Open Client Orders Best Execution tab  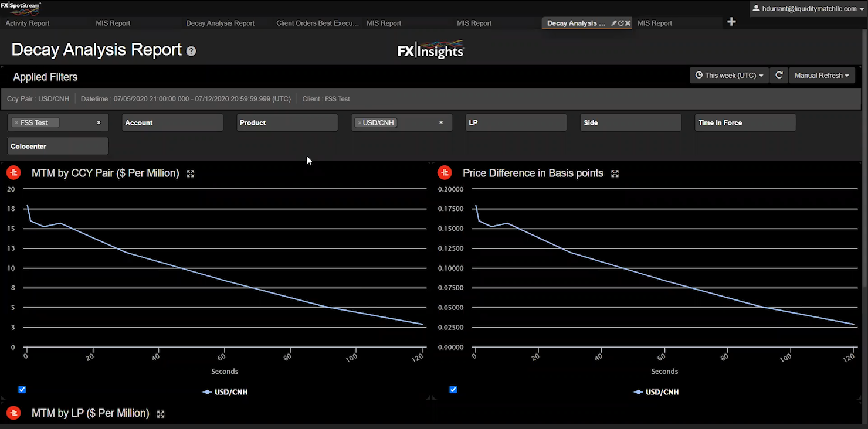317,23
